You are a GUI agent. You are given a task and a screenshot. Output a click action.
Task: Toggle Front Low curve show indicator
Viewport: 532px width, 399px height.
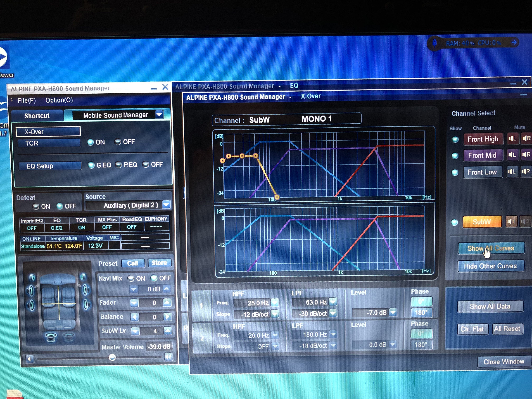coord(455,172)
